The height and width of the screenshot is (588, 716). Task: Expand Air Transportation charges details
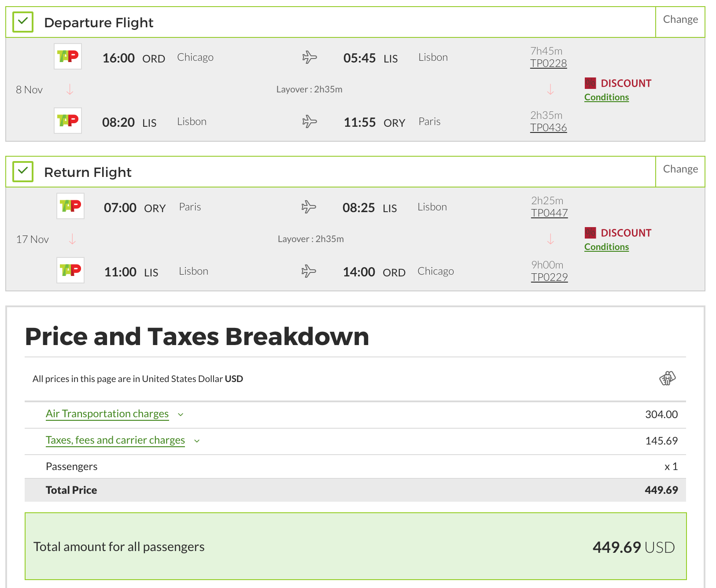[x=107, y=414]
